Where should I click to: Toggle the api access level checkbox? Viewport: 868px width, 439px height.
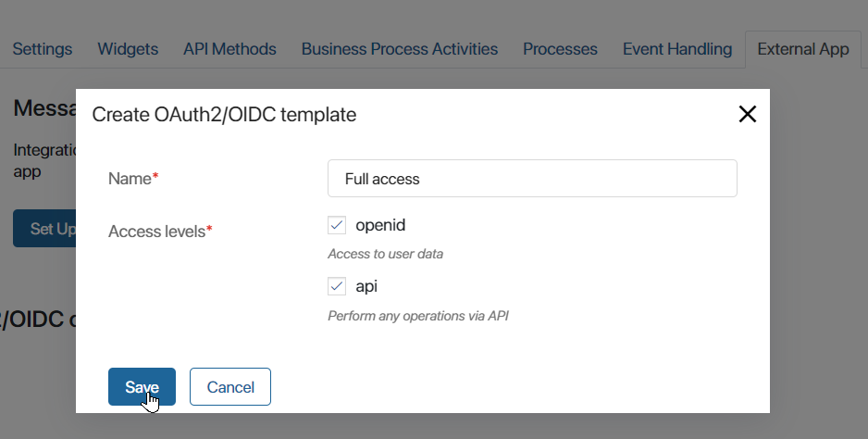pyautogui.click(x=337, y=286)
